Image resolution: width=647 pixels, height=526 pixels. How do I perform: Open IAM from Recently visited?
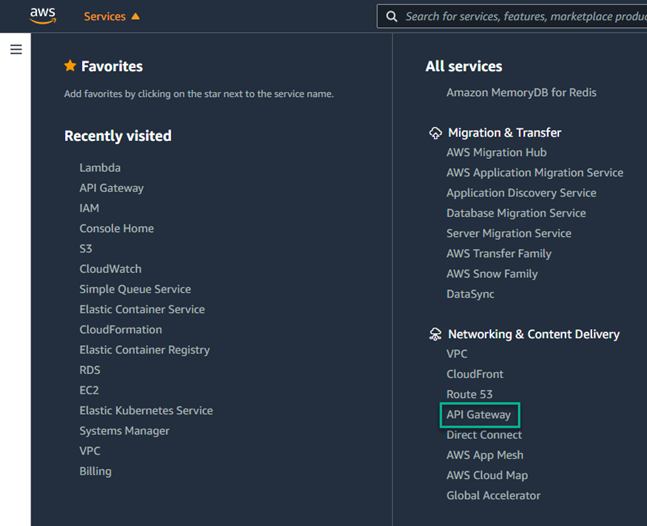pos(89,208)
